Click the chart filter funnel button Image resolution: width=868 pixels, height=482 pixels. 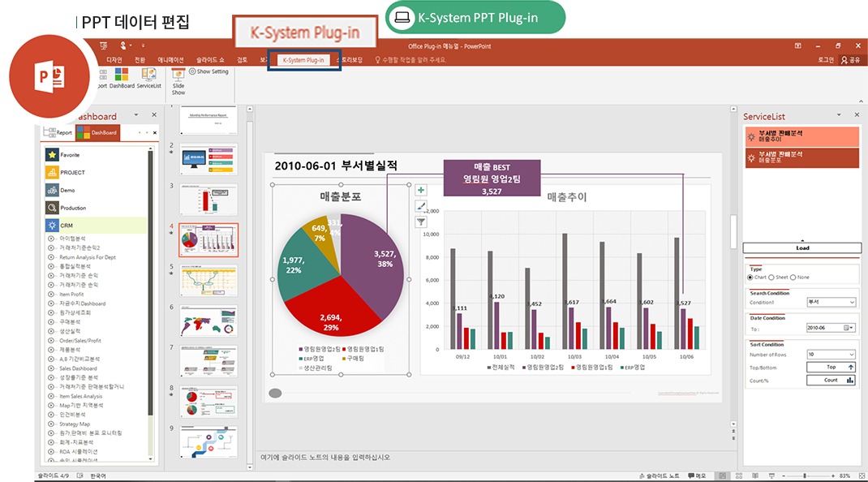(x=421, y=222)
